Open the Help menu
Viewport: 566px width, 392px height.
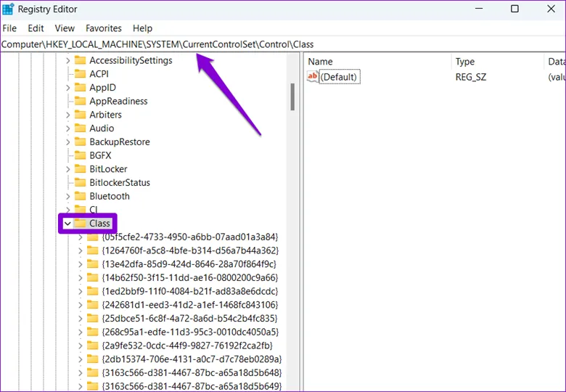(x=142, y=28)
